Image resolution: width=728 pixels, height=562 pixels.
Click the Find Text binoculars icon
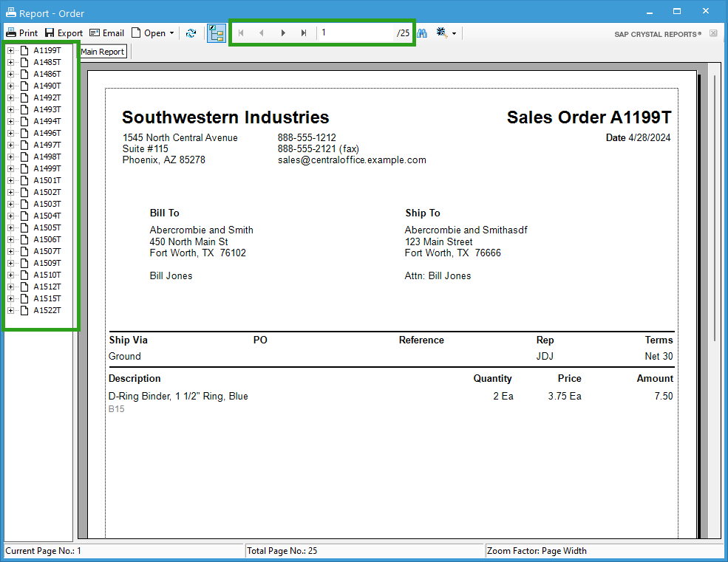pyautogui.click(x=421, y=32)
